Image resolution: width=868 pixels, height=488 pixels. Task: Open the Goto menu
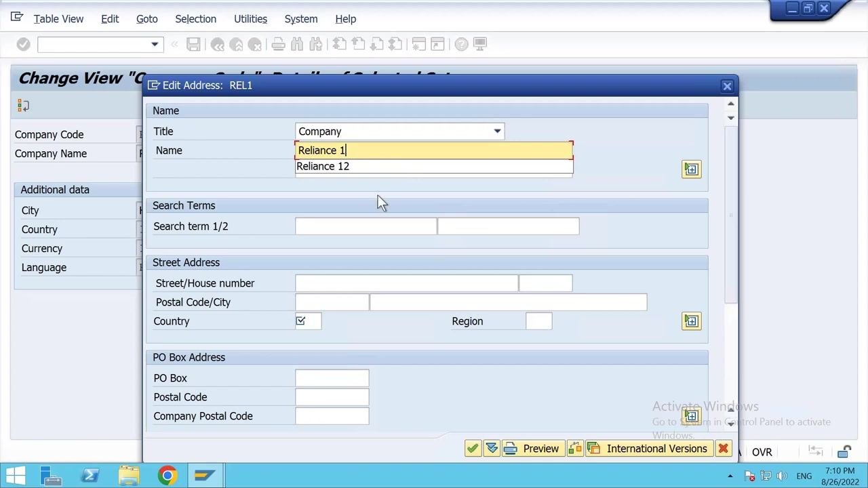pos(146,19)
